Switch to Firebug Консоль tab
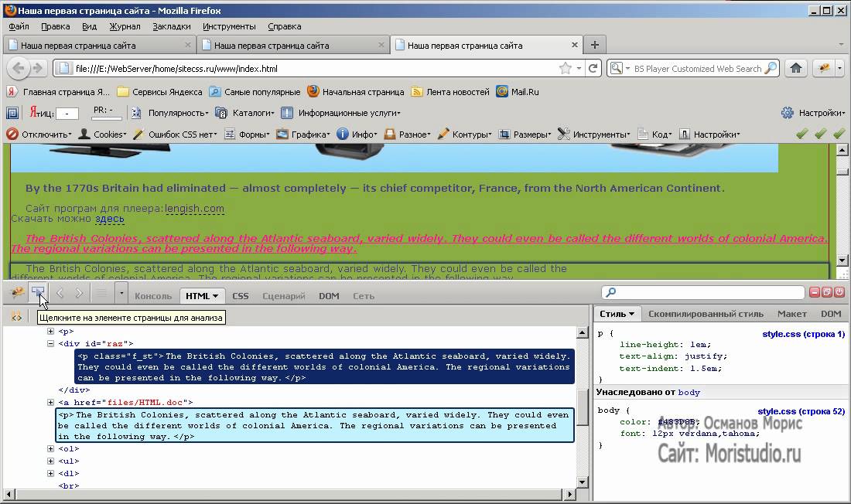851x504 pixels. 153,296
